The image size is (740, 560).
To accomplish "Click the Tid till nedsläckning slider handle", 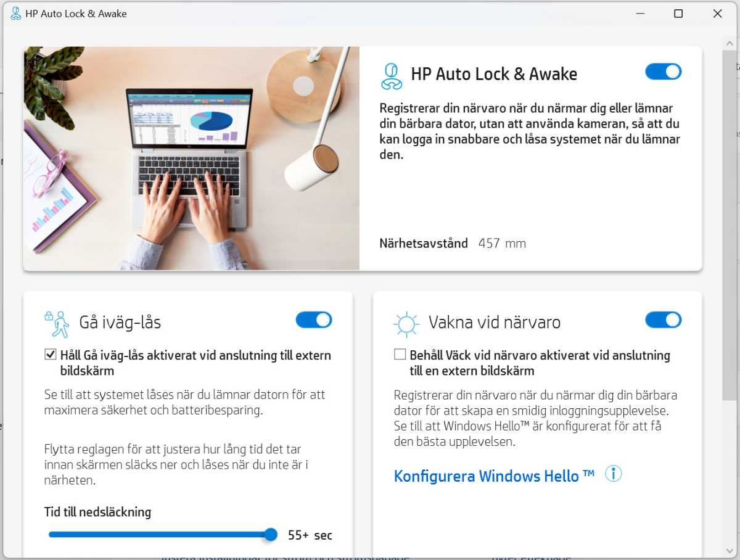I will (x=271, y=535).
